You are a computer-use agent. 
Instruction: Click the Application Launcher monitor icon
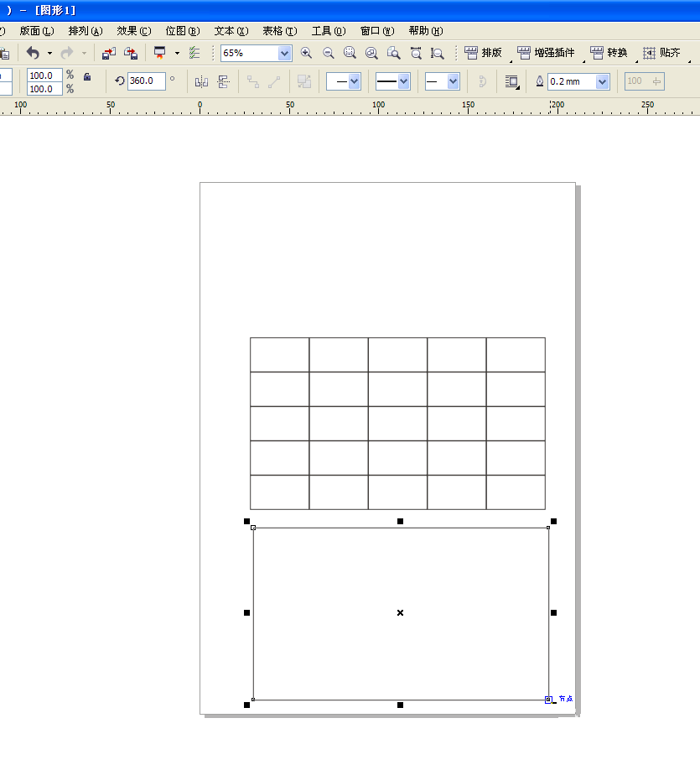pos(158,53)
